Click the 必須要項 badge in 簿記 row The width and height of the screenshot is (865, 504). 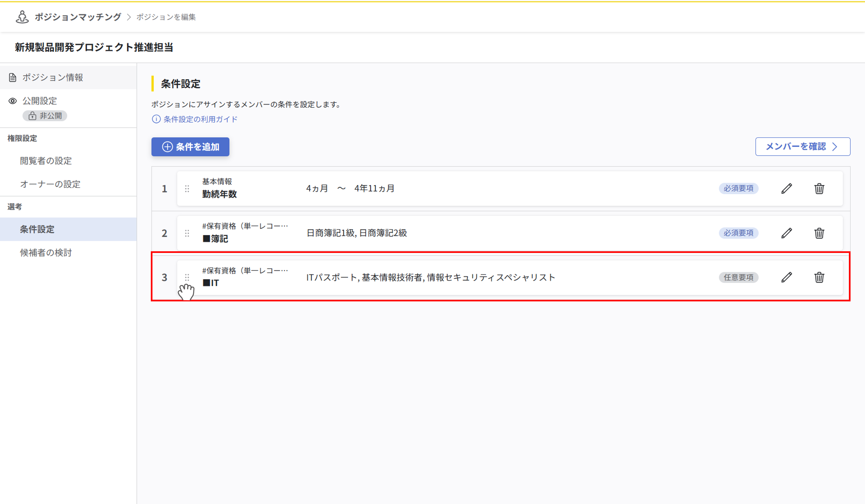coord(739,233)
